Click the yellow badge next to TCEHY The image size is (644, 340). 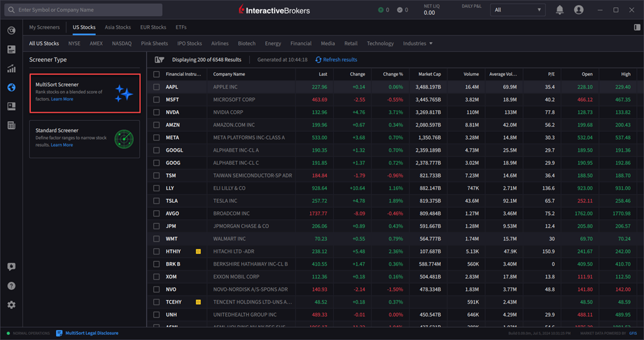click(x=198, y=302)
